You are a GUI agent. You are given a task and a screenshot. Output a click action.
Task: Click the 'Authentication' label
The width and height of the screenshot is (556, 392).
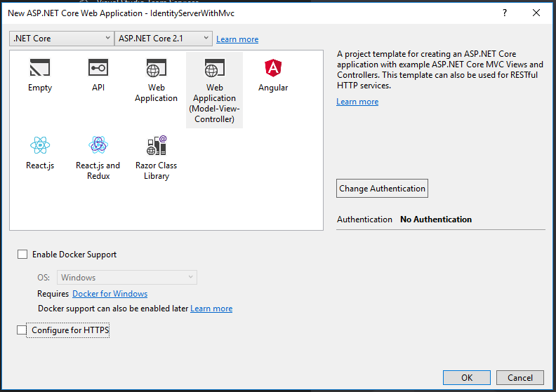(364, 219)
